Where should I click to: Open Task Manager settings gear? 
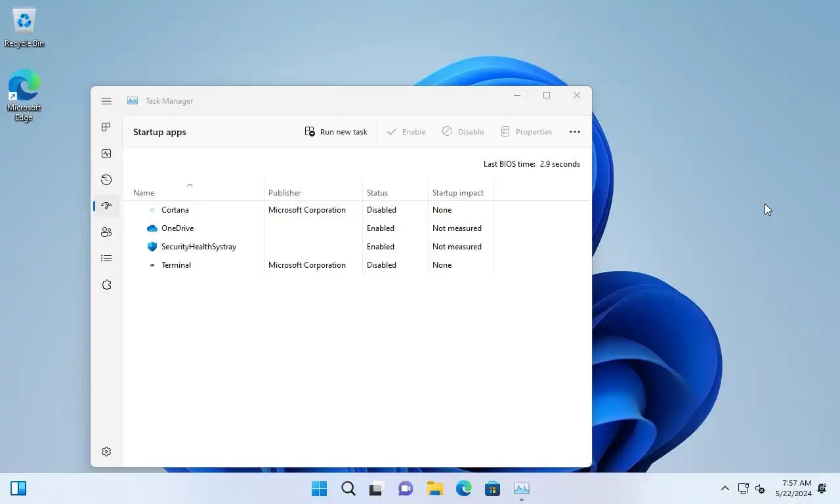point(106,451)
